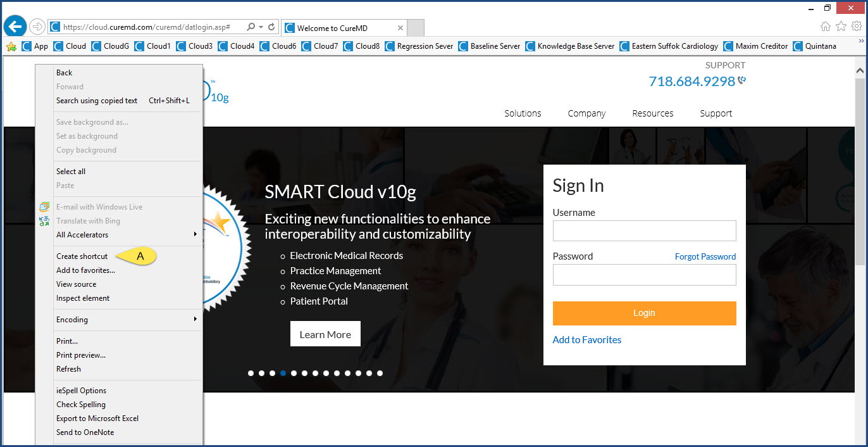Select Create shortcut from the context menu
The image size is (868, 447).
coord(82,256)
